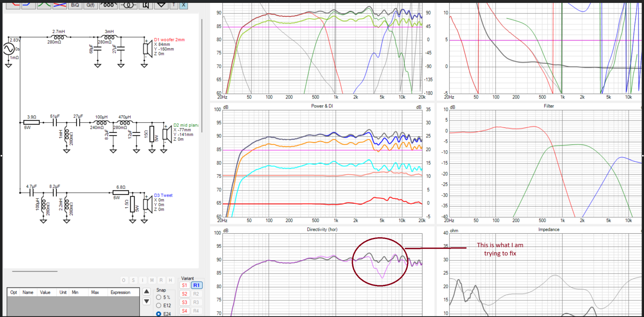Click the Impedance chart title
The height and width of the screenshot is (317, 644).
click(549, 229)
